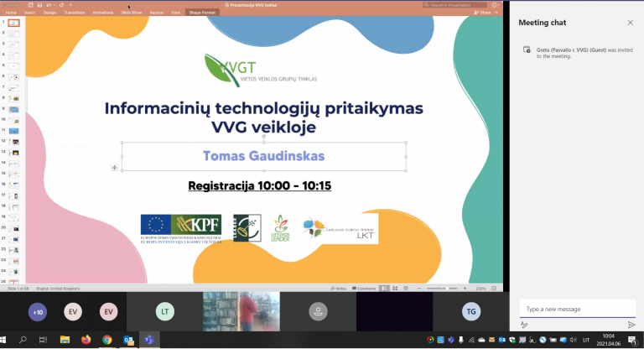644x349 pixels.
Task: Click Fit slide to window icon
Action: coord(494,289)
